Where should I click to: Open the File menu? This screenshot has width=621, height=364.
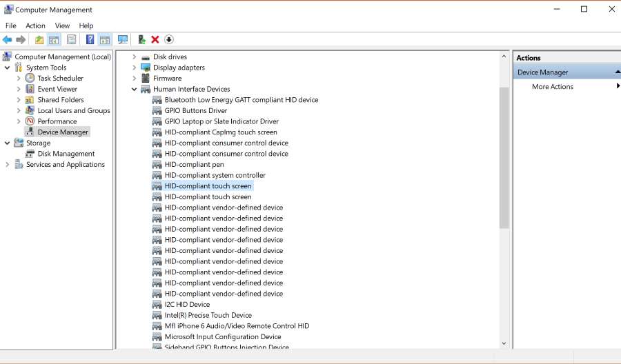click(x=10, y=26)
